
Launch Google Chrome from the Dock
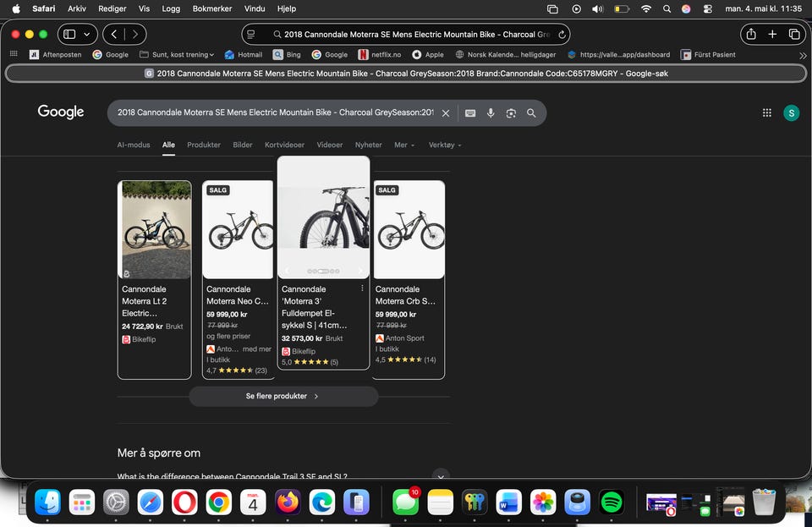coord(219,502)
